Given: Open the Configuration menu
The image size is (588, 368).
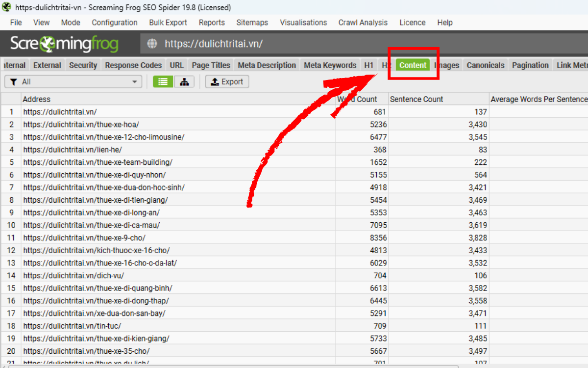Looking at the screenshot, I should click(x=114, y=23).
